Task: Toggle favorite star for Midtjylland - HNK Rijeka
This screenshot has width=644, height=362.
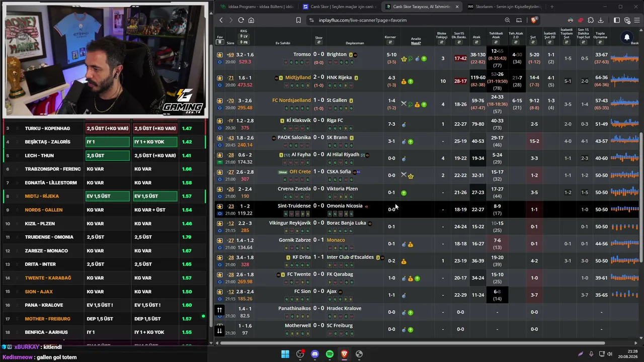Action: tap(220, 78)
